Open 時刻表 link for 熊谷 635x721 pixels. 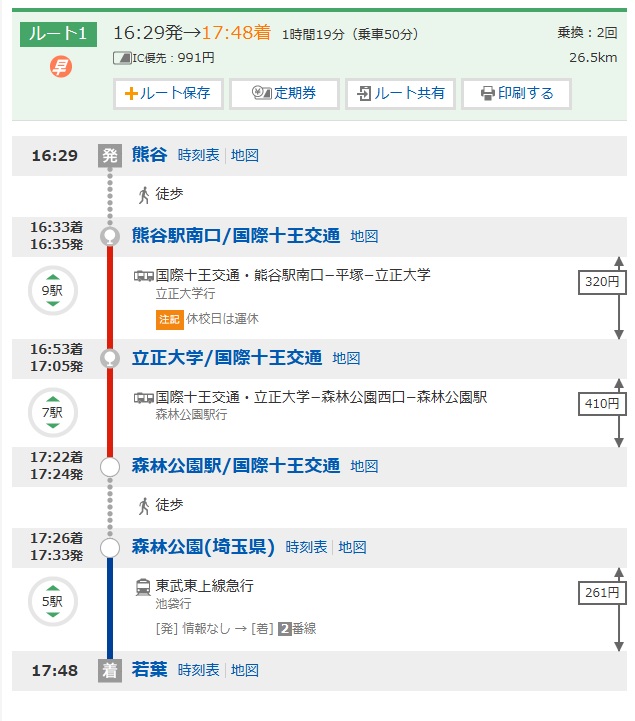point(198,155)
